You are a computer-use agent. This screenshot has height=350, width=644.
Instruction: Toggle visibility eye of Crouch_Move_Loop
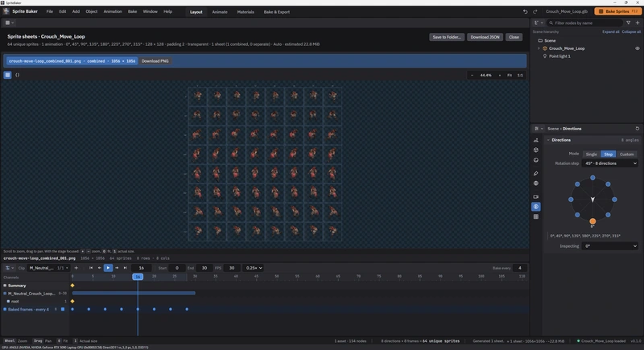tap(638, 48)
